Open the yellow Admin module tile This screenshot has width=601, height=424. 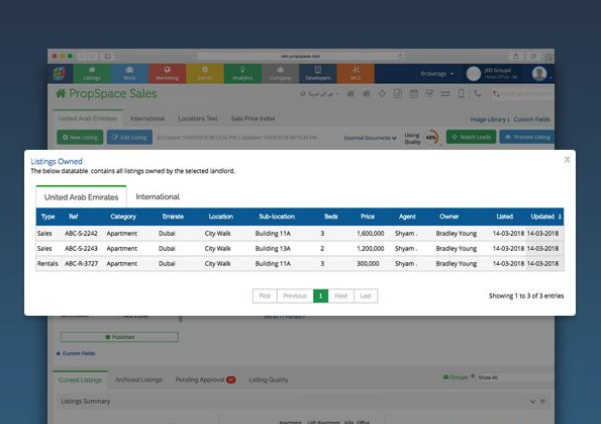(x=205, y=73)
